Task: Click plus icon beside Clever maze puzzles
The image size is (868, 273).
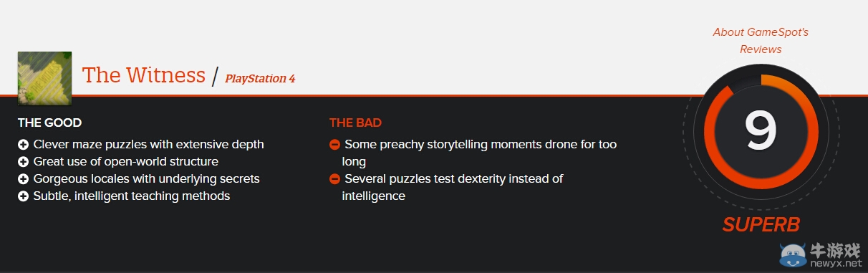Action: pyautogui.click(x=23, y=145)
